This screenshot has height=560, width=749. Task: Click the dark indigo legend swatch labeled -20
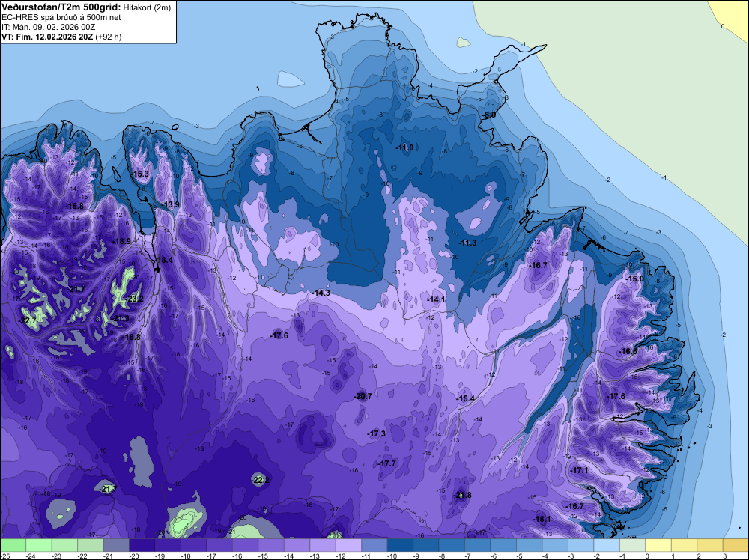coord(142,545)
